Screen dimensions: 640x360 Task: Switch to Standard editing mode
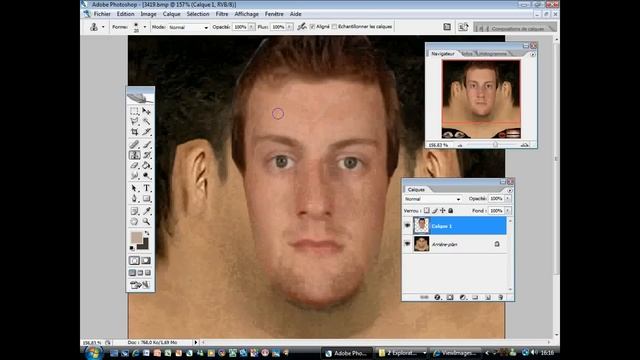click(134, 260)
